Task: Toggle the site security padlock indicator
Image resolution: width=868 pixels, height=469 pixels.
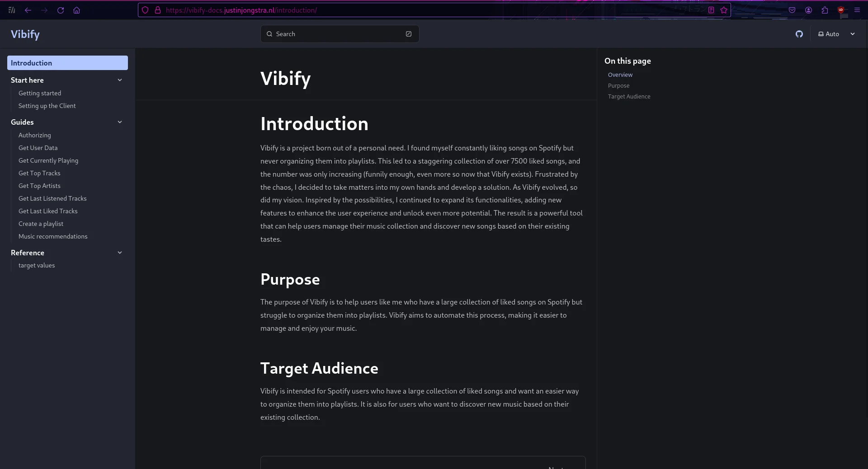Action: click(x=158, y=10)
